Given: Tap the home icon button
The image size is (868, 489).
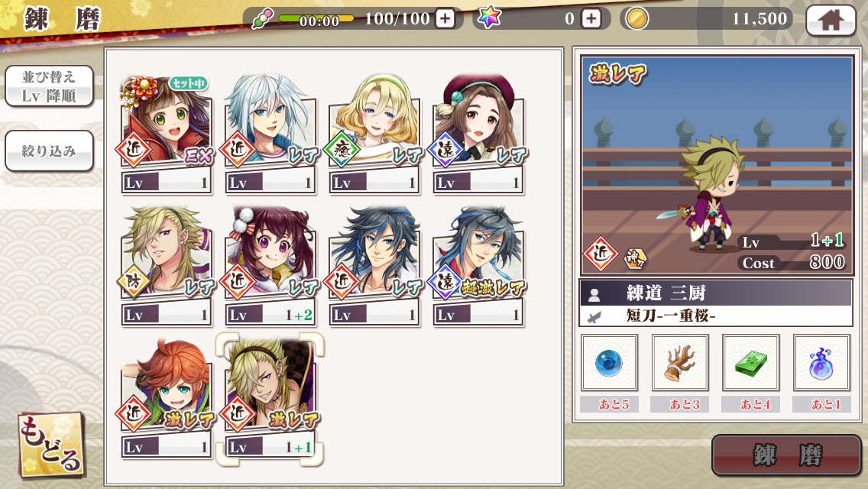Looking at the screenshot, I should pos(831,21).
